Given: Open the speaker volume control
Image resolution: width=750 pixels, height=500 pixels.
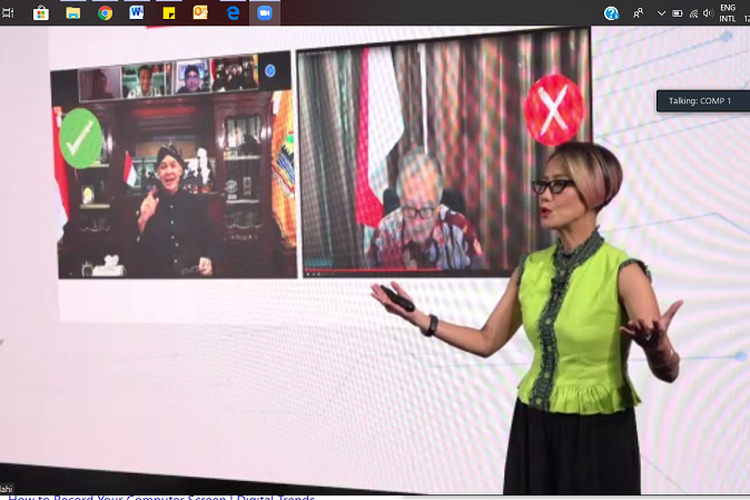Looking at the screenshot, I should point(708,13).
